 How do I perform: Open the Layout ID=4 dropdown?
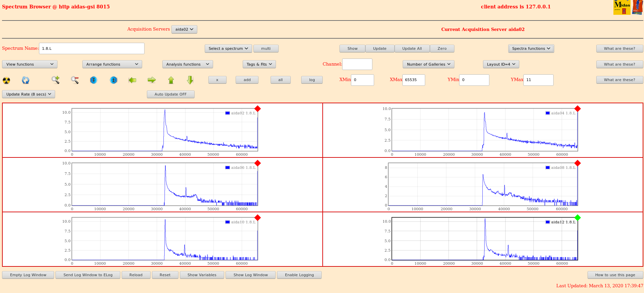point(501,65)
